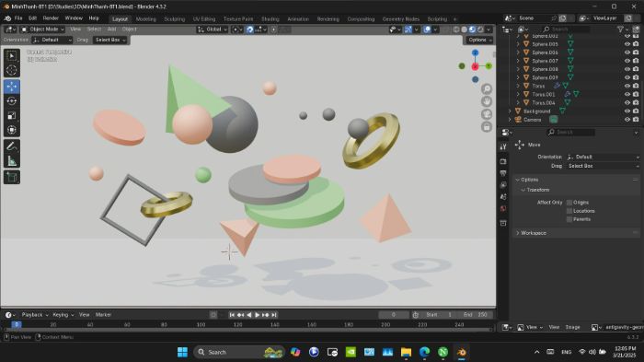The width and height of the screenshot is (644, 362).
Task: Open File Explorer from taskbar
Action: 407,352
